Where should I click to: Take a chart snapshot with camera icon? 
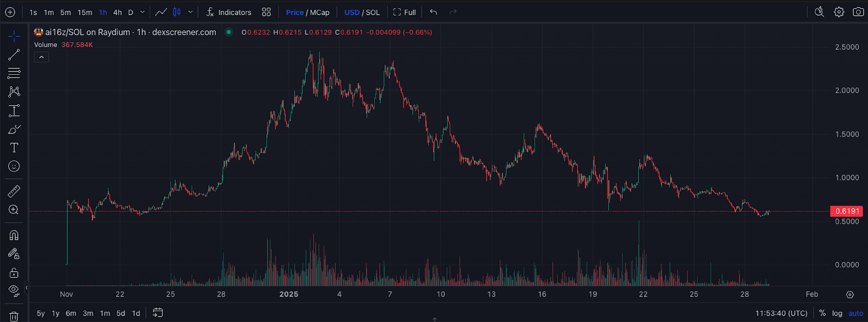[x=858, y=12]
